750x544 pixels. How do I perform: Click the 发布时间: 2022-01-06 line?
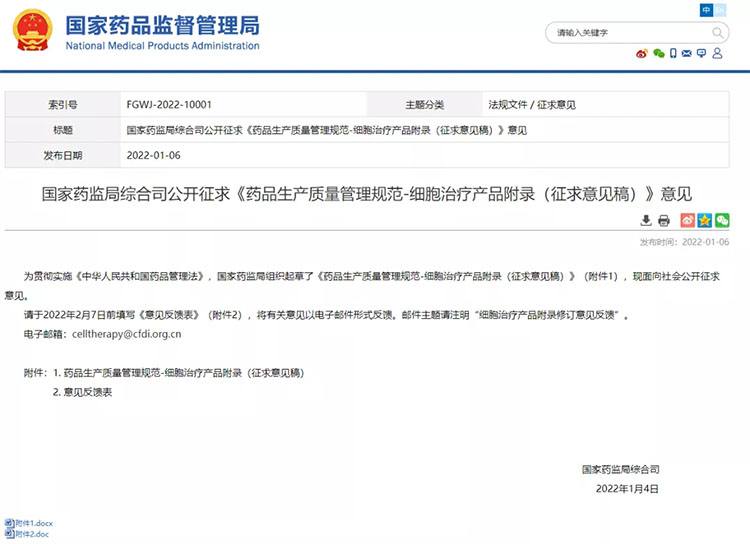[684, 242]
